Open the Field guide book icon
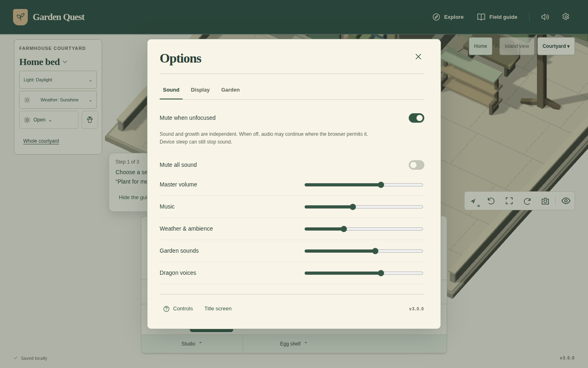The height and width of the screenshot is (368, 588). tap(481, 17)
